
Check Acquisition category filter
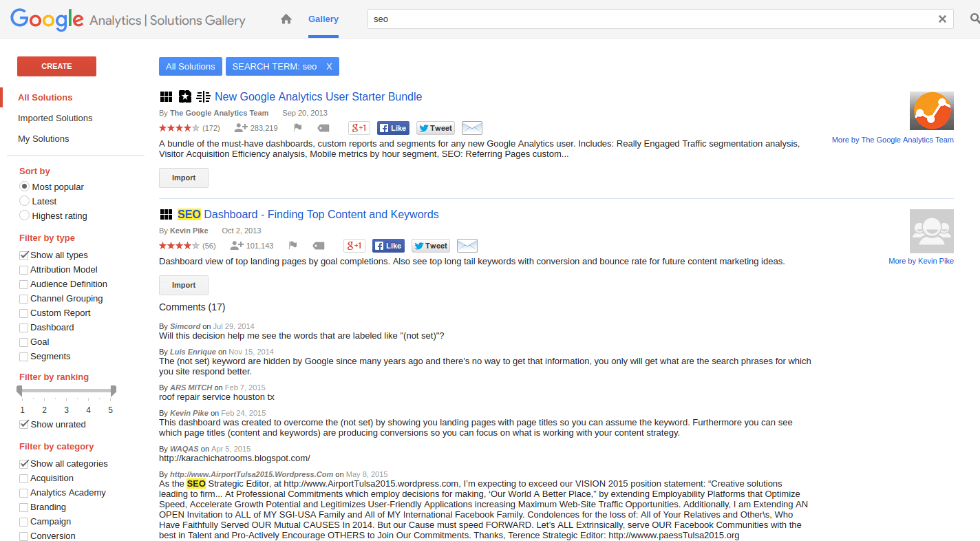pos(24,478)
